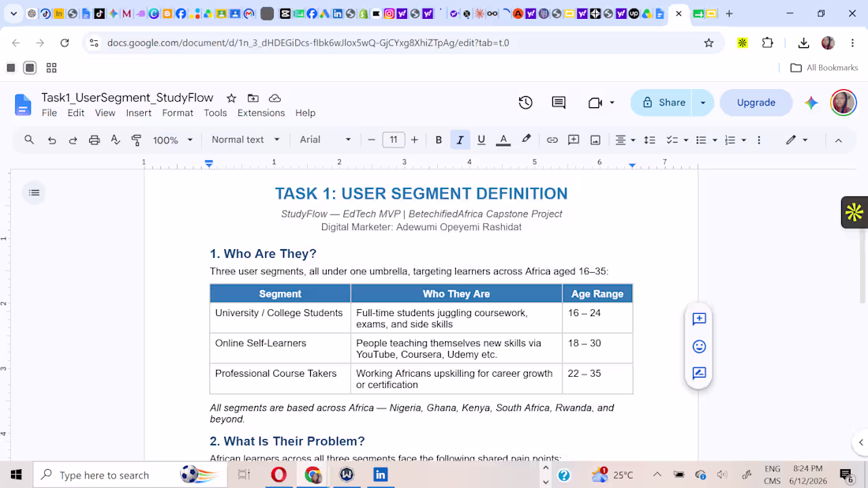Open LinkedIn from the taskbar
Screen dimensions: 868x488
pyautogui.click(x=380, y=475)
